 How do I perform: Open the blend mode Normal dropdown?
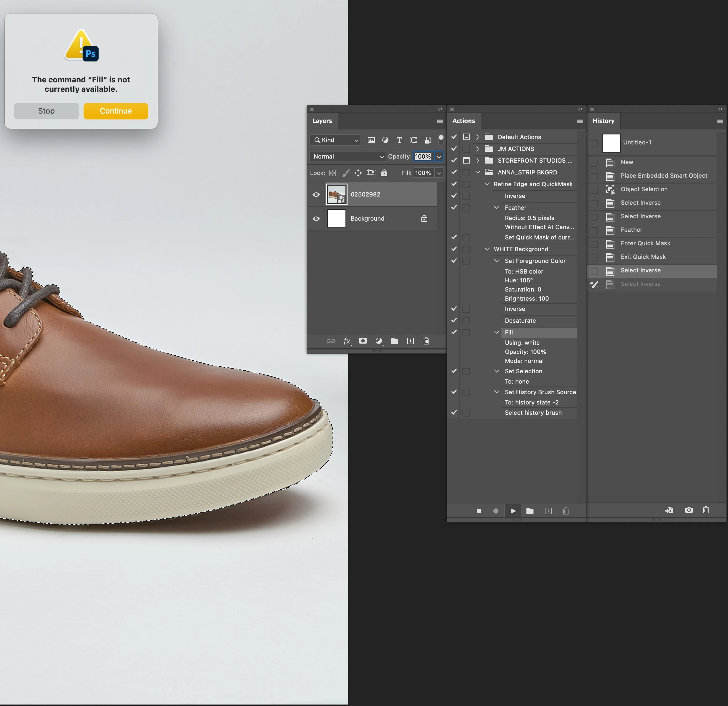(x=348, y=157)
